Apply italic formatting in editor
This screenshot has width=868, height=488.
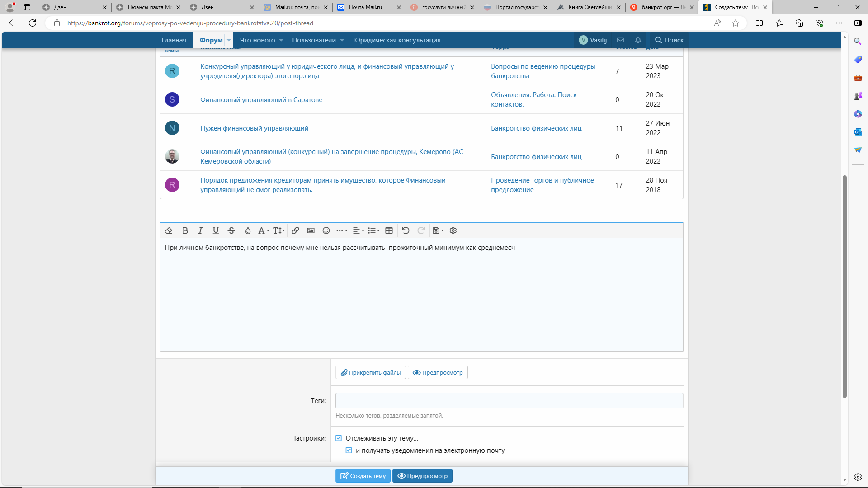click(200, 230)
